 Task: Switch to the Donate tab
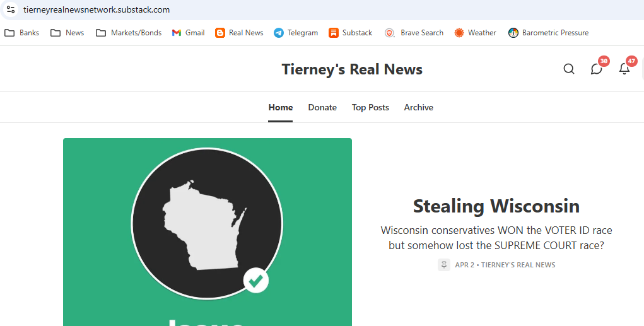(322, 107)
